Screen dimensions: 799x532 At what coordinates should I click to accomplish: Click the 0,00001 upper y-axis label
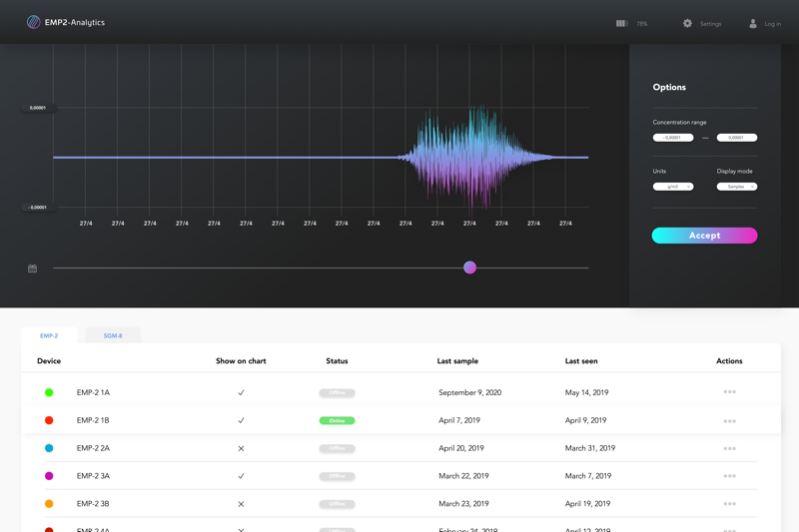[x=38, y=108]
